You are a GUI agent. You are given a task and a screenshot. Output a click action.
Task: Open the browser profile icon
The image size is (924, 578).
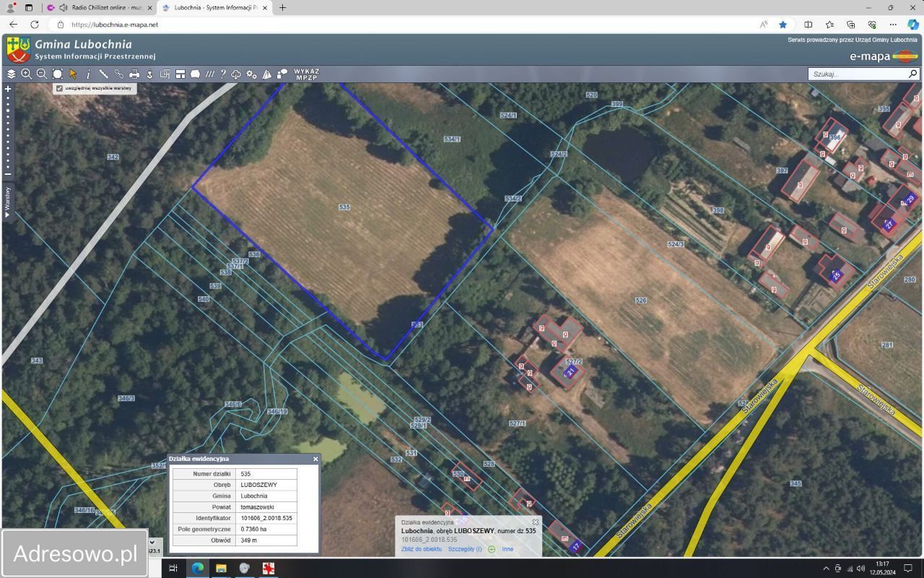pos(10,7)
